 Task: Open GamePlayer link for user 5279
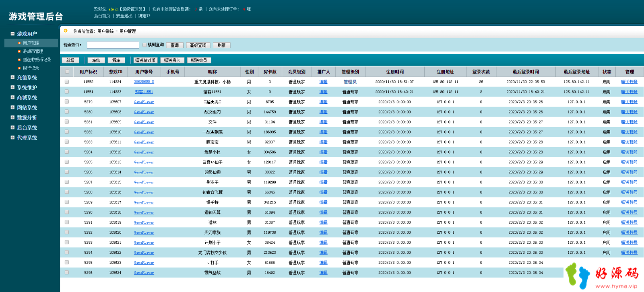[x=144, y=102]
